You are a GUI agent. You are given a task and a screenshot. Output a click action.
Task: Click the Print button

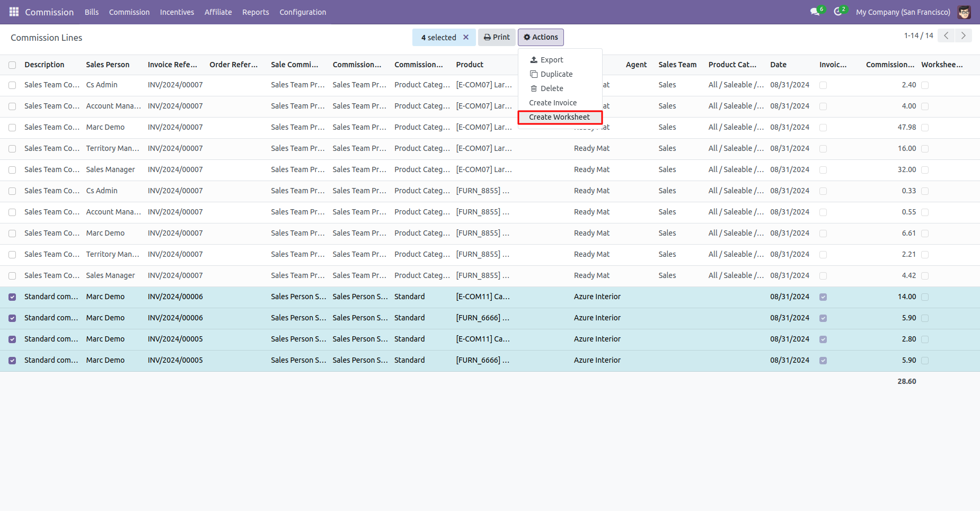tap(497, 37)
